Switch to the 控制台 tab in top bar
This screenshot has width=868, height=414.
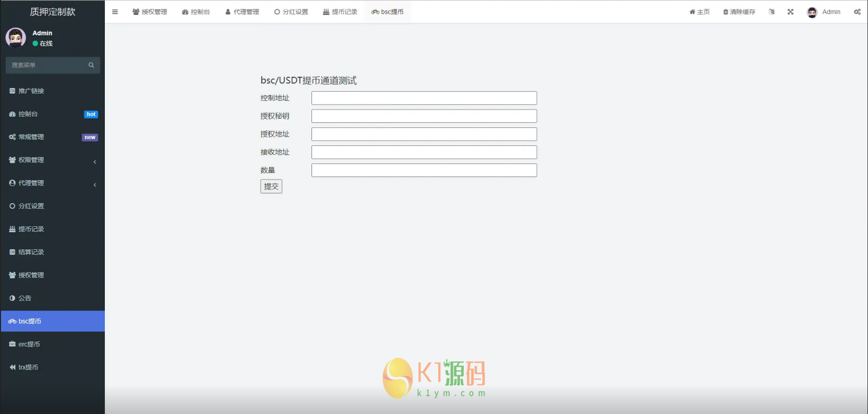[x=196, y=12]
